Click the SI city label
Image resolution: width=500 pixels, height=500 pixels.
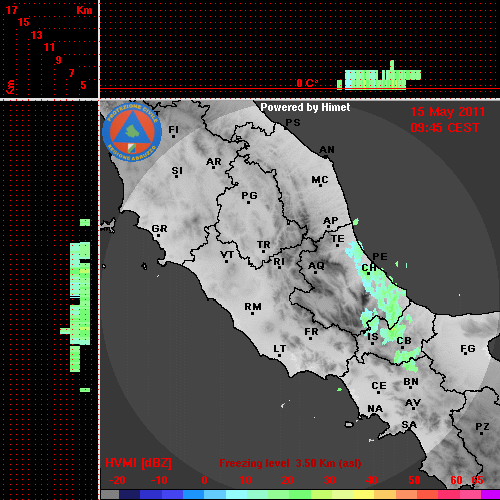tap(177, 171)
